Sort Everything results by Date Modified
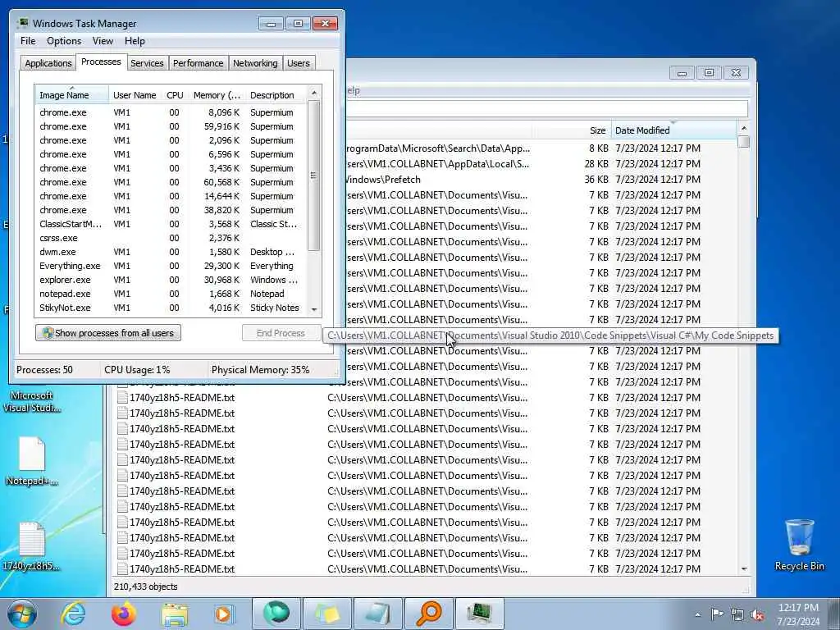 [x=673, y=130]
